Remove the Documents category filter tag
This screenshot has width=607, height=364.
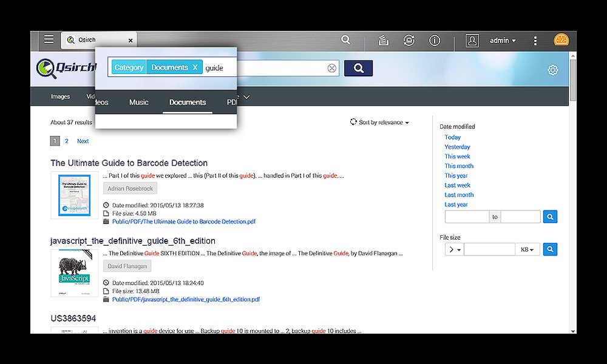click(x=195, y=67)
